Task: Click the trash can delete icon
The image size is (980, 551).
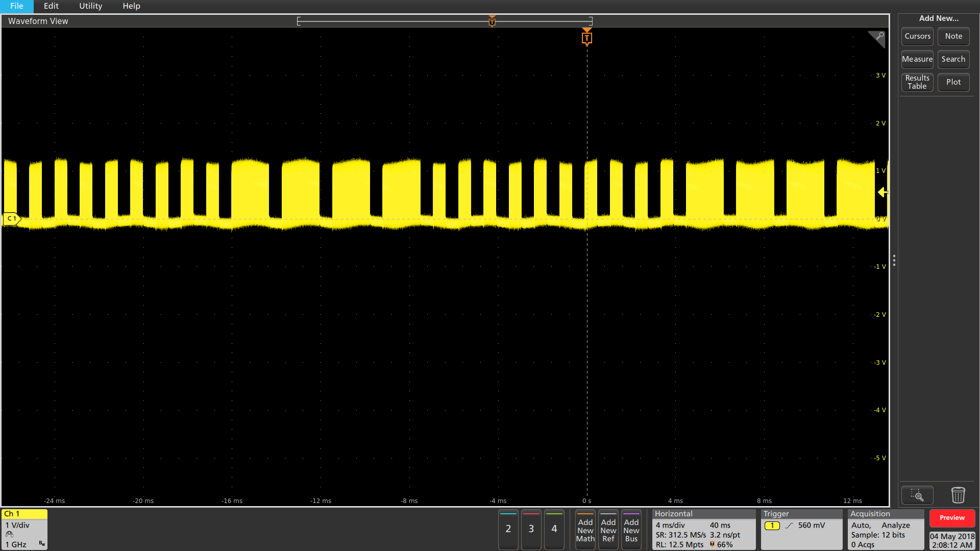Action: tap(958, 495)
